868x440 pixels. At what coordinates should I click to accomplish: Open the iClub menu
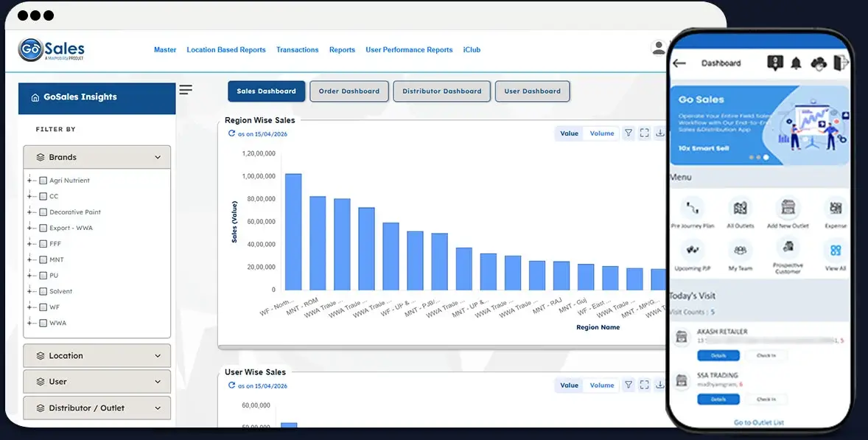click(472, 50)
